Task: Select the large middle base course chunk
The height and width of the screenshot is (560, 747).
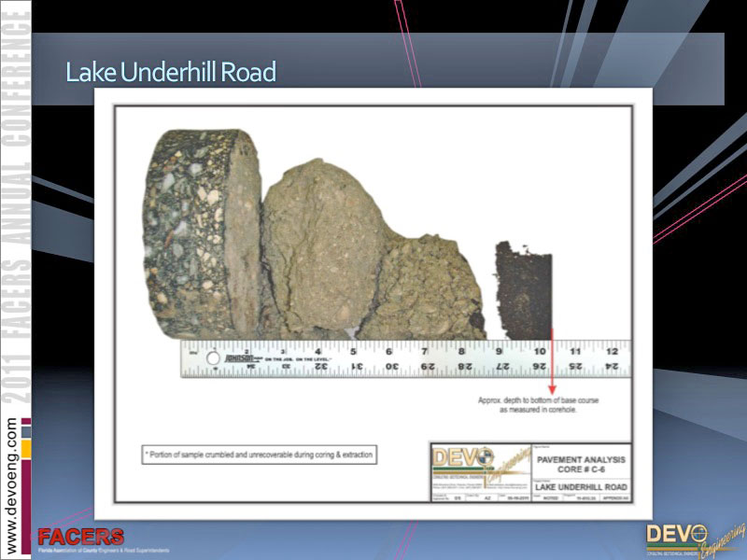Action: [x=322, y=250]
